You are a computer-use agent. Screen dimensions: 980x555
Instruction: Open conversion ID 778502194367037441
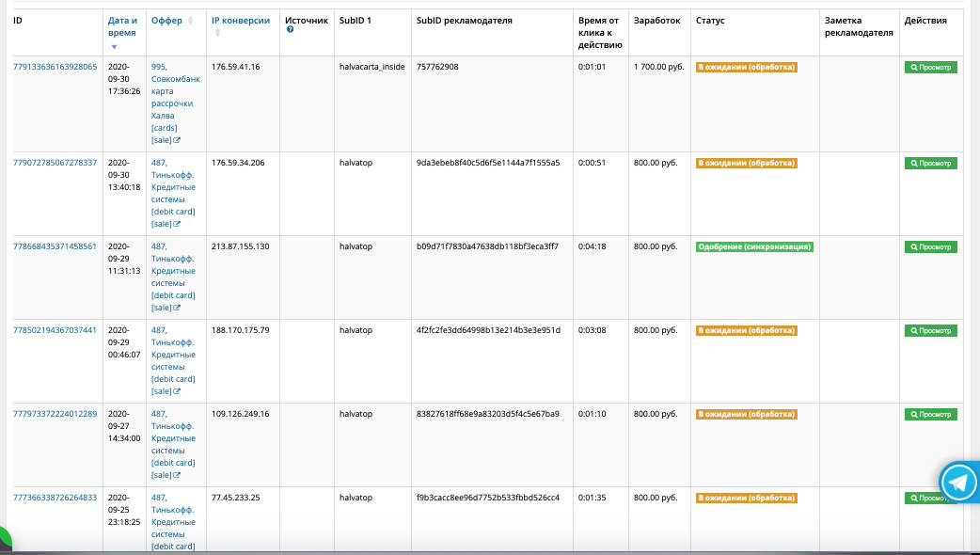[55, 330]
